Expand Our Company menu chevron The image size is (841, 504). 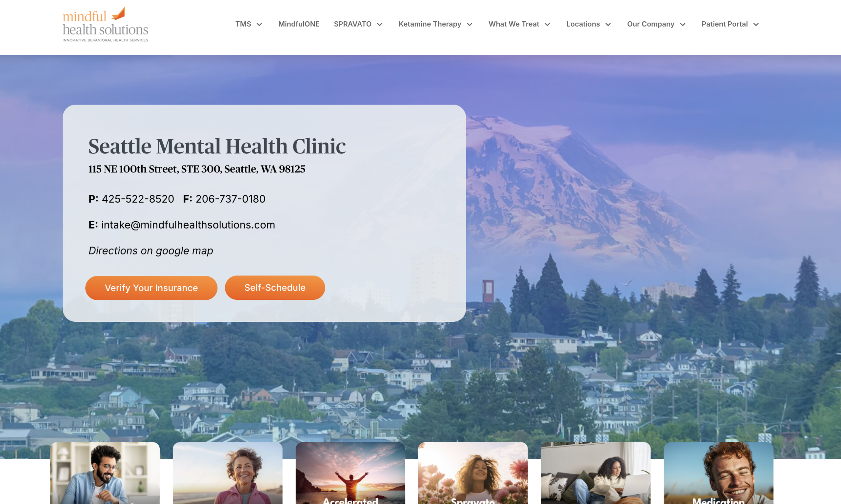(683, 24)
